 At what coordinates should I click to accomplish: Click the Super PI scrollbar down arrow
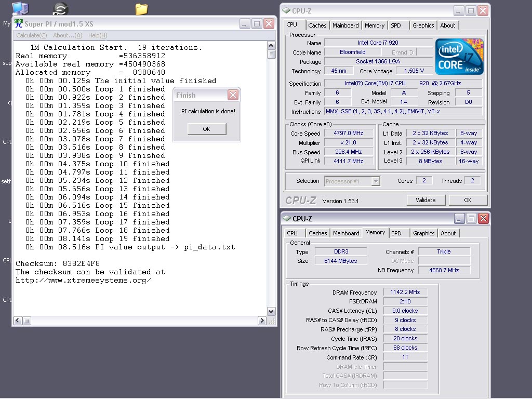point(271,311)
